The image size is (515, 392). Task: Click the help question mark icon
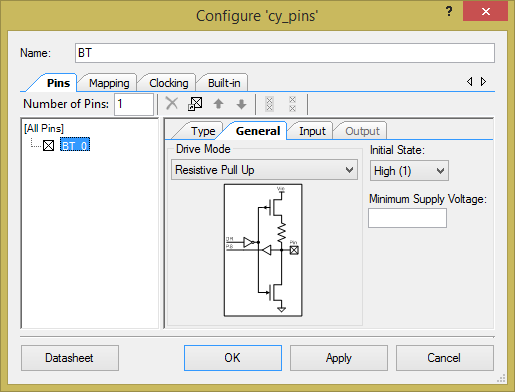click(x=449, y=12)
